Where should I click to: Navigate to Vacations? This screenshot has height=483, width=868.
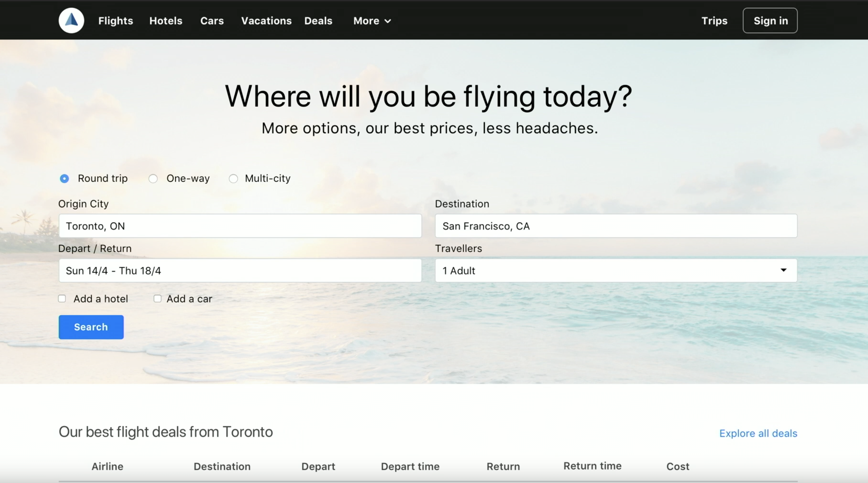click(266, 21)
